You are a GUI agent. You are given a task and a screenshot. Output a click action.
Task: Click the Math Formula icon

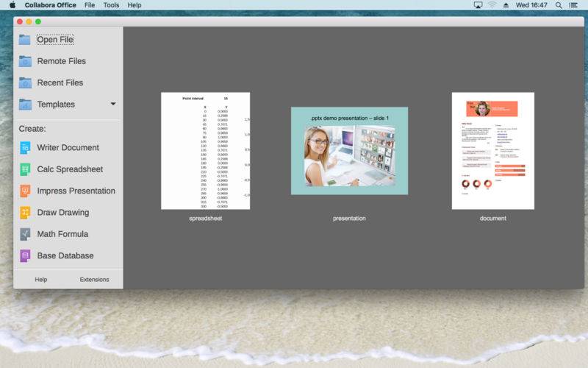coord(25,234)
